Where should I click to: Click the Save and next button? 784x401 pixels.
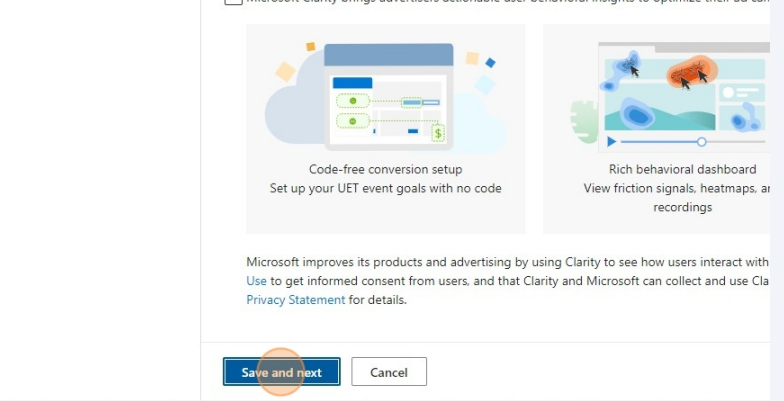click(282, 372)
